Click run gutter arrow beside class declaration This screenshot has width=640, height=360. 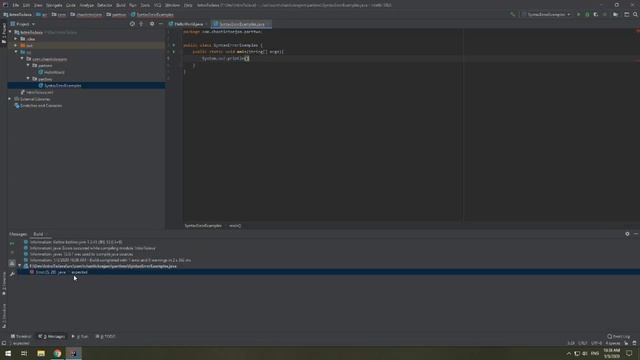(x=173, y=45)
